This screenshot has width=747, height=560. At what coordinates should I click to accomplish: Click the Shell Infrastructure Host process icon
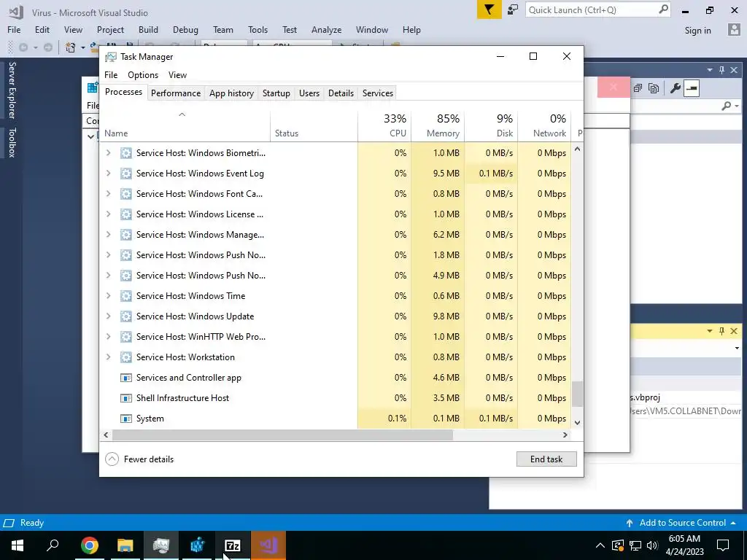(125, 398)
